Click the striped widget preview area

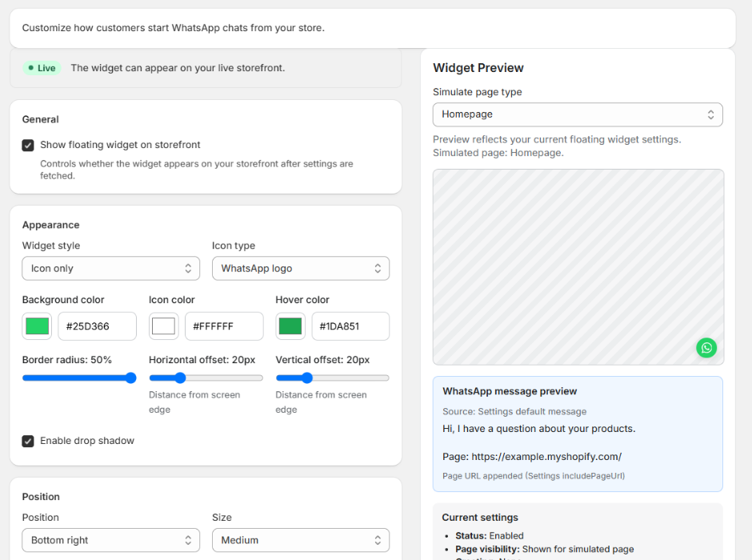pyautogui.click(x=578, y=267)
